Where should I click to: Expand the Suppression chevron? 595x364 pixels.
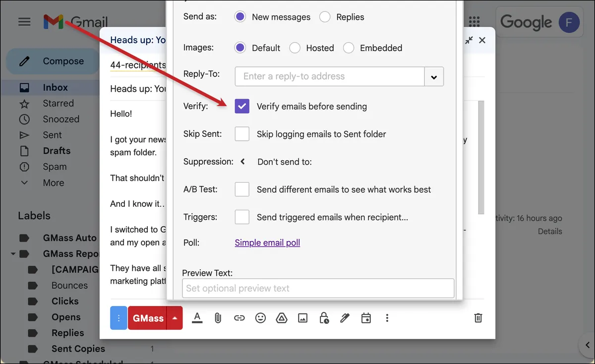(242, 162)
